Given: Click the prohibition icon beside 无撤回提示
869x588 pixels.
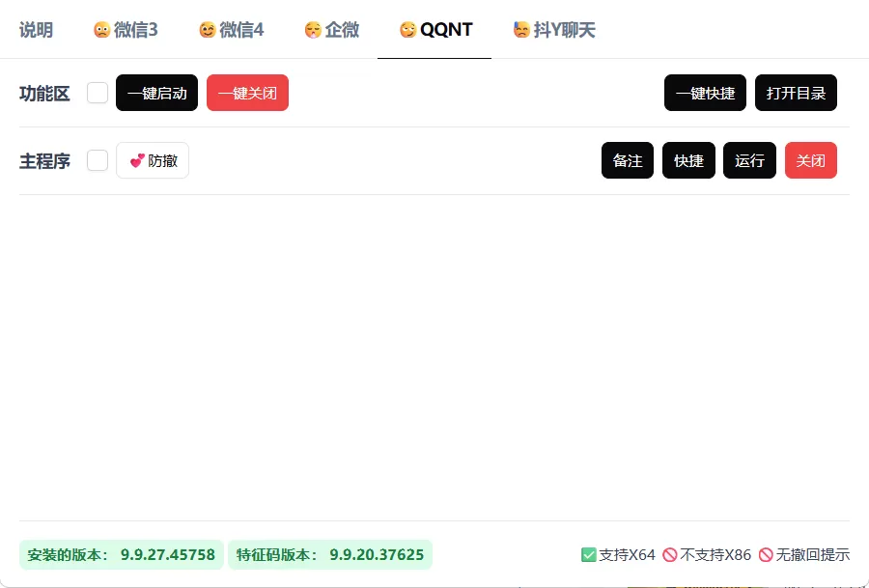Looking at the screenshot, I should click(766, 554).
